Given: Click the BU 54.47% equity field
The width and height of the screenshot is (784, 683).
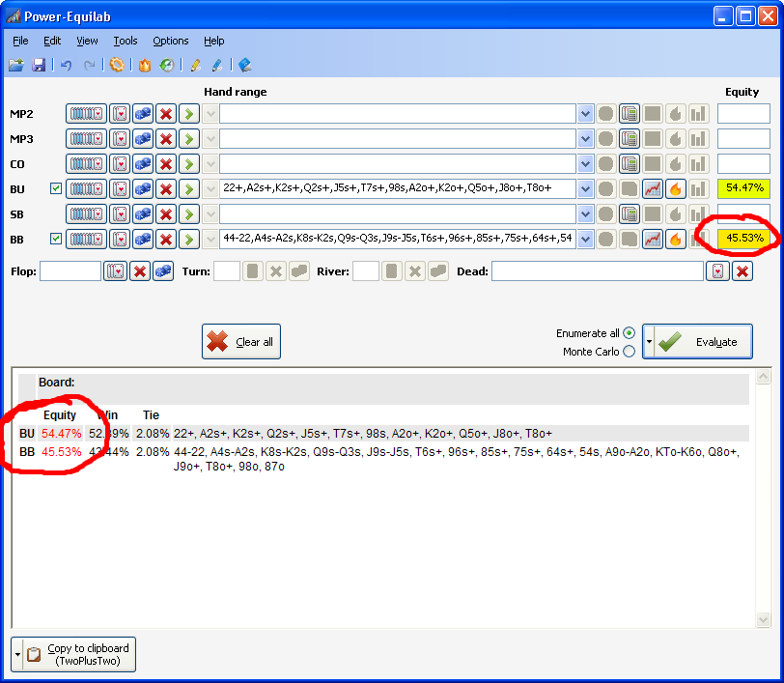Looking at the screenshot, I should click(744, 188).
